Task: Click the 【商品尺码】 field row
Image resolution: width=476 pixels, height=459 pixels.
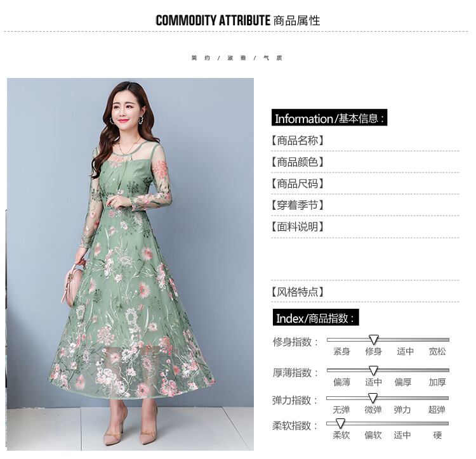Action: [365, 184]
